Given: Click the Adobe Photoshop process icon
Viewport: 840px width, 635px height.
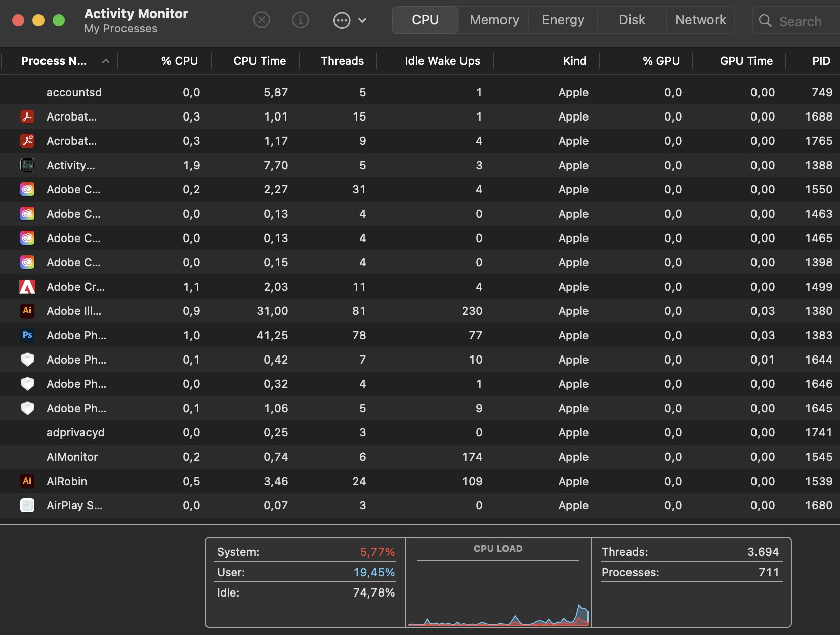Looking at the screenshot, I should pyautogui.click(x=27, y=335).
